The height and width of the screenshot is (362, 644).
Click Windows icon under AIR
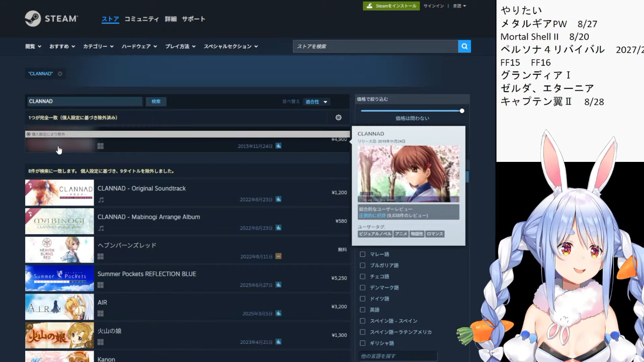(x=101, y=314)
